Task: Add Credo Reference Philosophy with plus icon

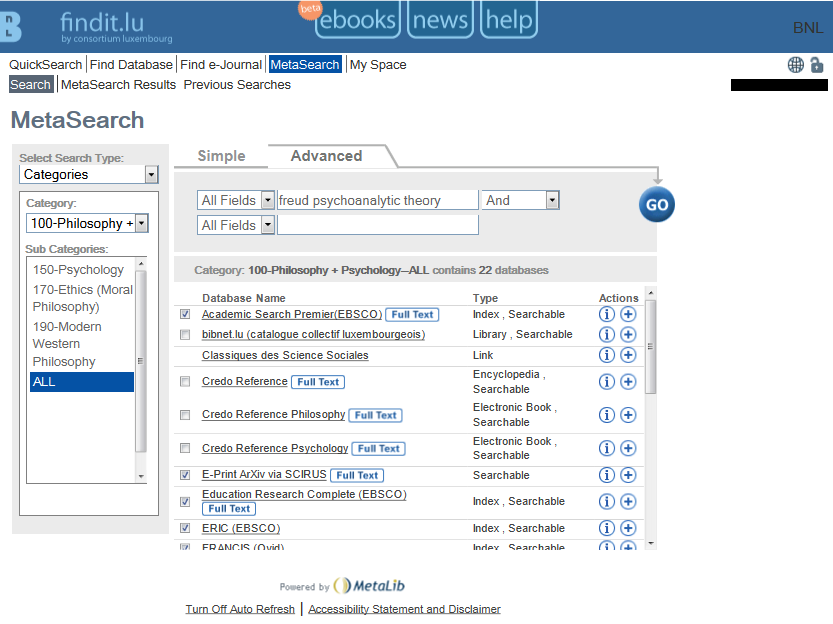Action: pos(628,415)
